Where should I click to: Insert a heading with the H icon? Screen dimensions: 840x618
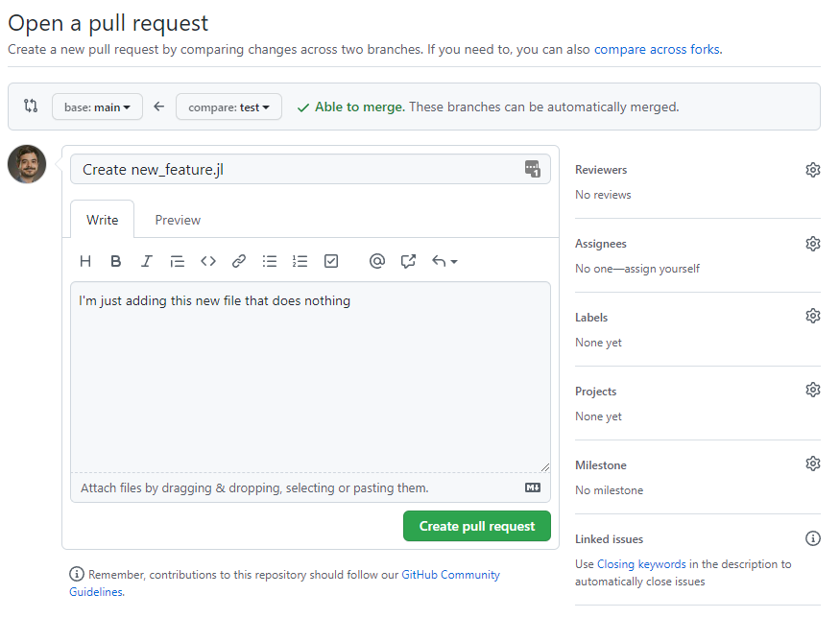[85, 261]
